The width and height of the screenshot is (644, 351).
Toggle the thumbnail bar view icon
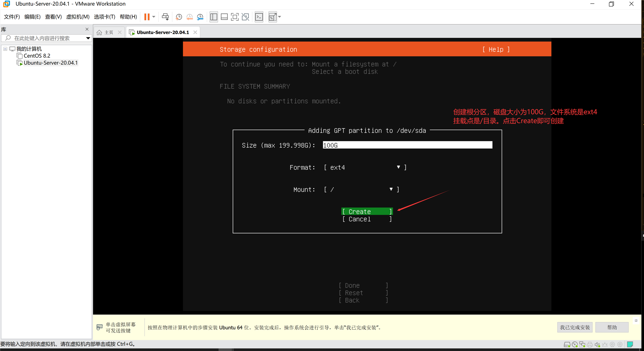pos(224,17)
